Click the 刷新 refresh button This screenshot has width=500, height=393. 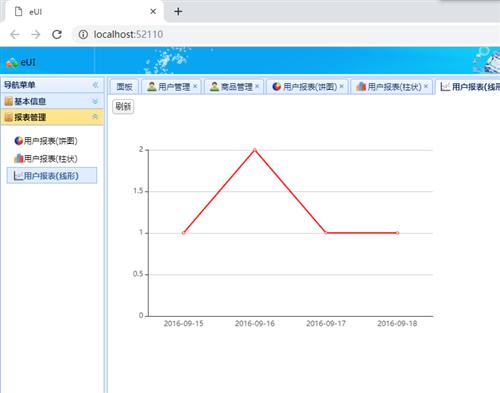point(123,106)
